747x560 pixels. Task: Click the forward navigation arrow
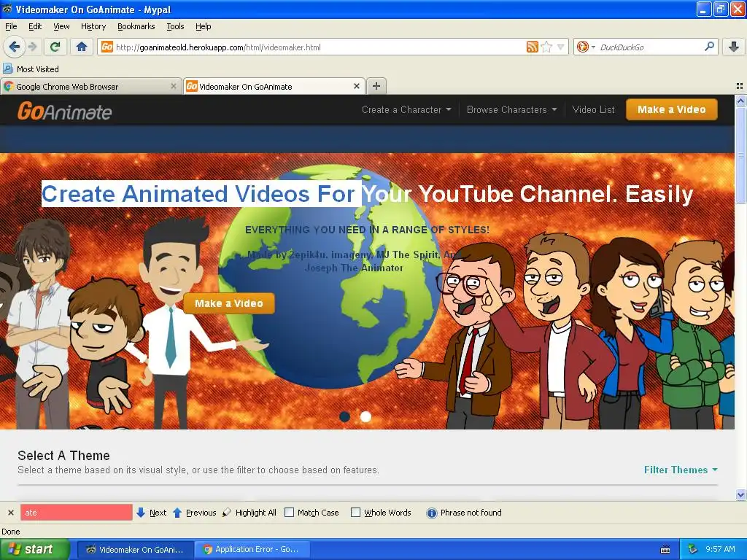coord(32,47)
